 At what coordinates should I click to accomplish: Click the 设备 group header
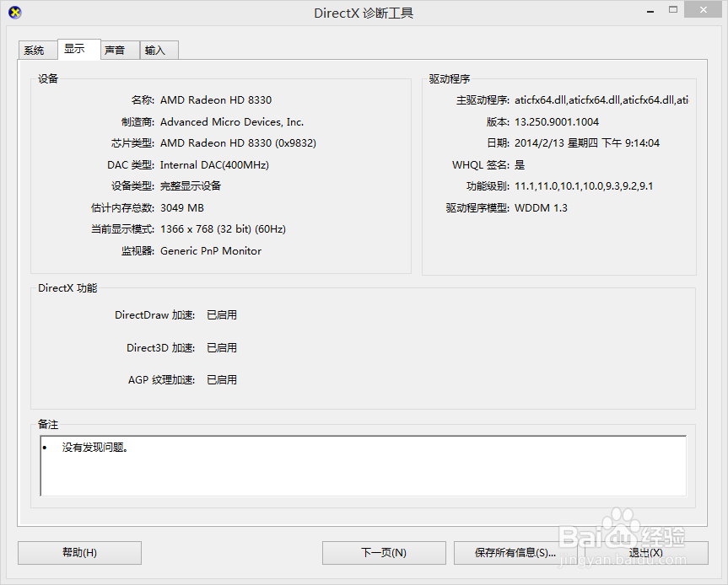48,79
